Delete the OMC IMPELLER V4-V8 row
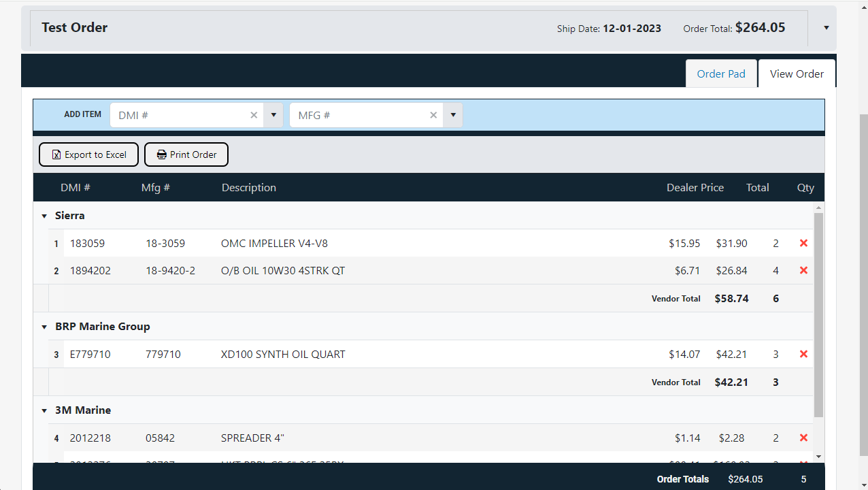 pyautogui.click(x=803, y=243)
